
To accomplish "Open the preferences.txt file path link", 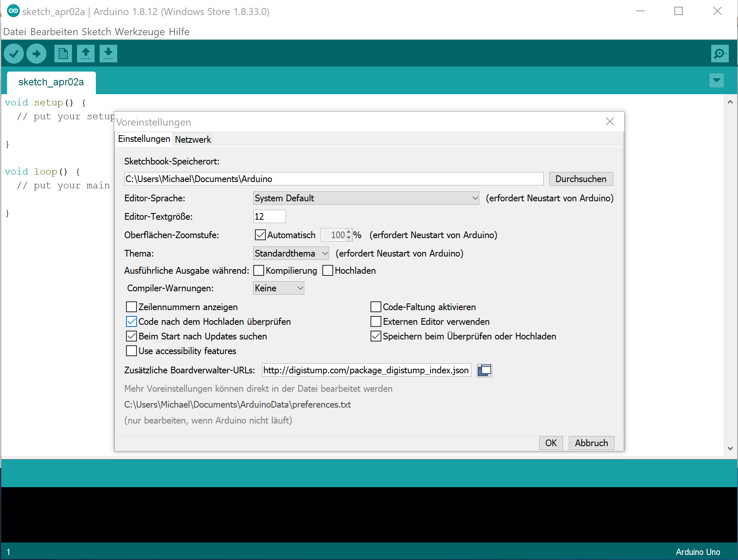I will click(x=237, y=405).
